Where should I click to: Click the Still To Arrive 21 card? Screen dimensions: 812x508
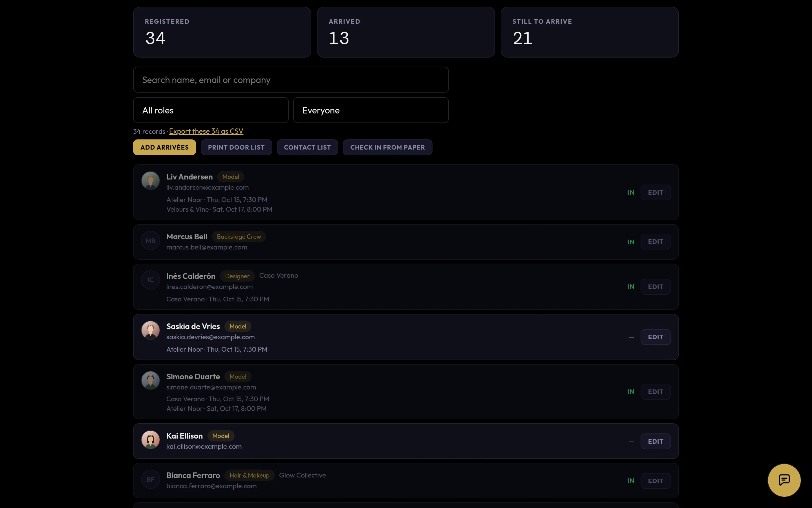pyautogui.click(x=590, y=32)
